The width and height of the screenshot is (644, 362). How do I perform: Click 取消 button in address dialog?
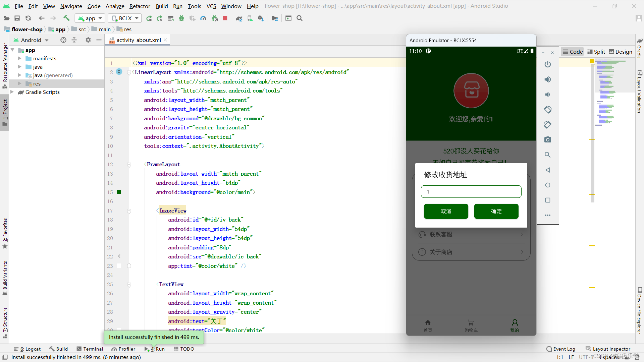446,211
